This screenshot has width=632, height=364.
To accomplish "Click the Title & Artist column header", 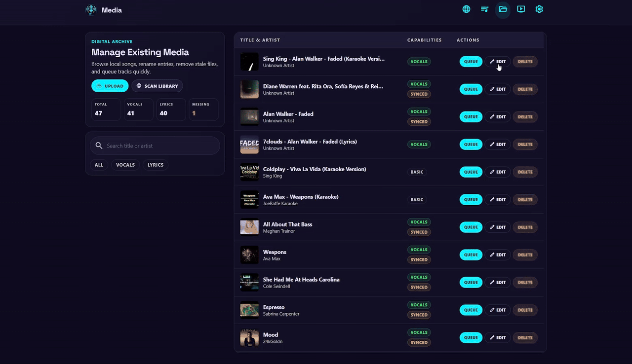I will click(260, 40).
